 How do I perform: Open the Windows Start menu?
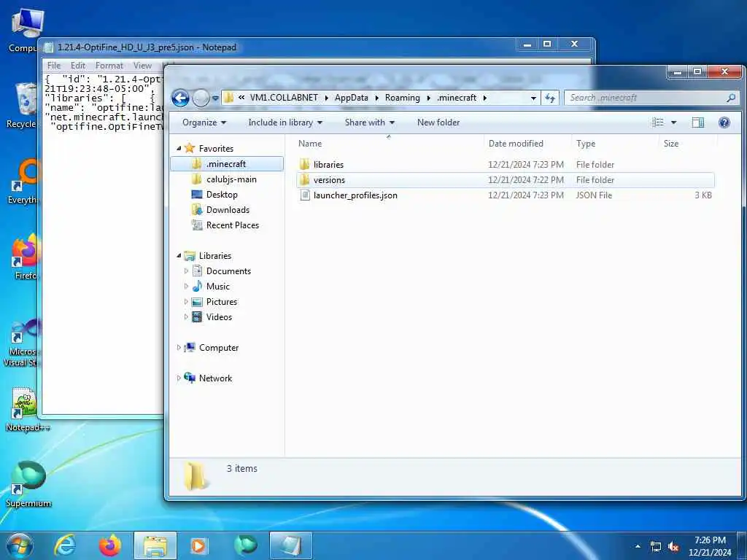click(20, 545)
